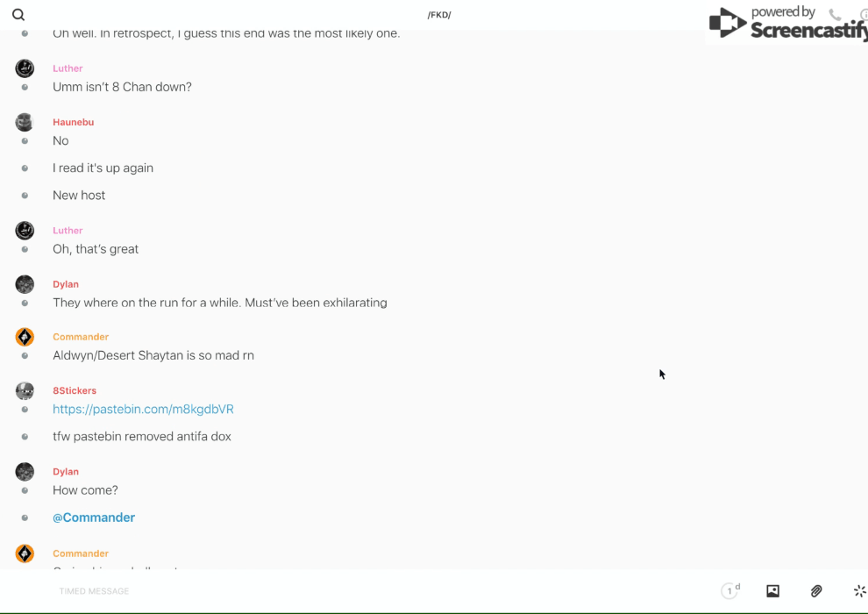
Task: Click the 'tfw pastebin removed antifa dox' message
Action: point(142,436)
